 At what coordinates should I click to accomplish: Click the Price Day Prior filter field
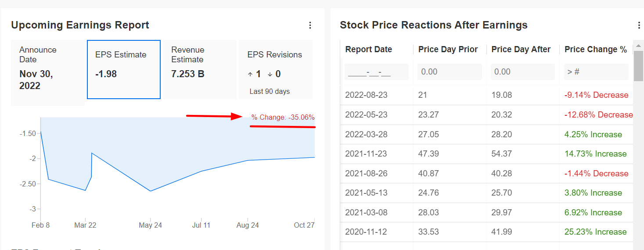[x=450, y=71]
